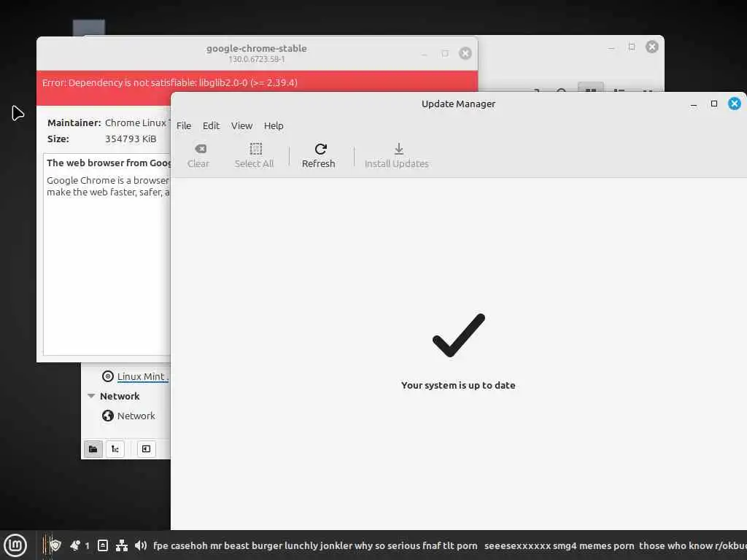
Task: Close the file manager window behind
Action: pos(651,47)
